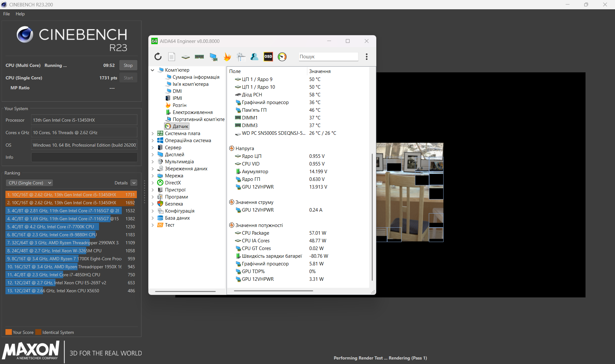615x364 pixels.
Task: Click the Пошук search field
Action: click(328, 57)
